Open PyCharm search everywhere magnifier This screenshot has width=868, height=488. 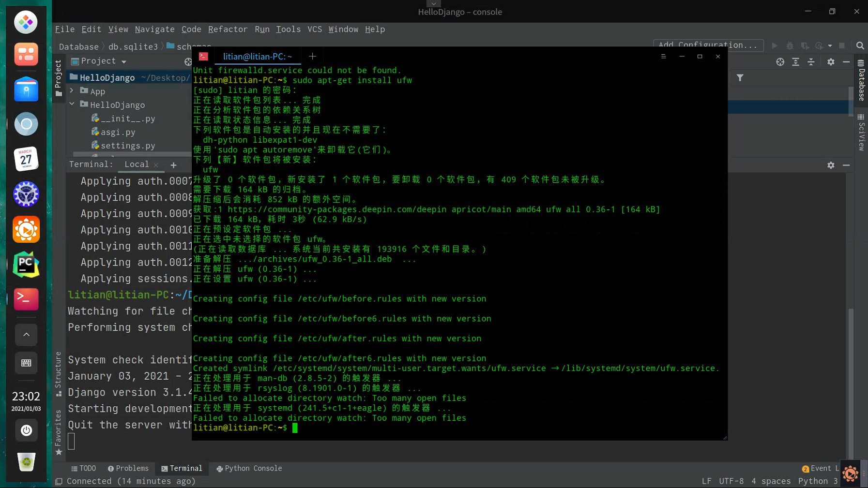click(x=860, y=45)
